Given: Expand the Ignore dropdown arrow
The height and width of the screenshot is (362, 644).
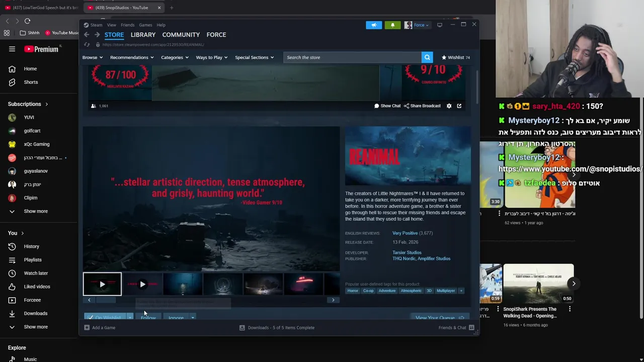Looking at the screenshot, I should click(192, 318).
